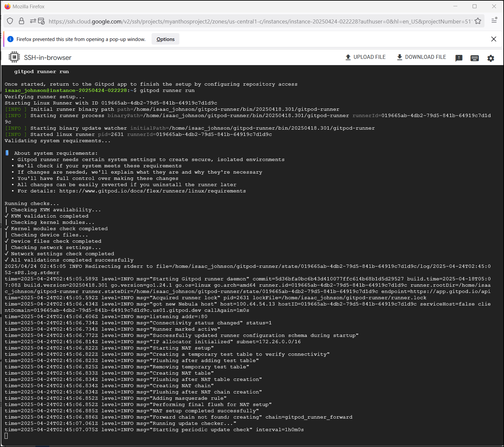Maximize the Firefox window
The width and height of the screenshot is (504, 447).
(475, 6)
